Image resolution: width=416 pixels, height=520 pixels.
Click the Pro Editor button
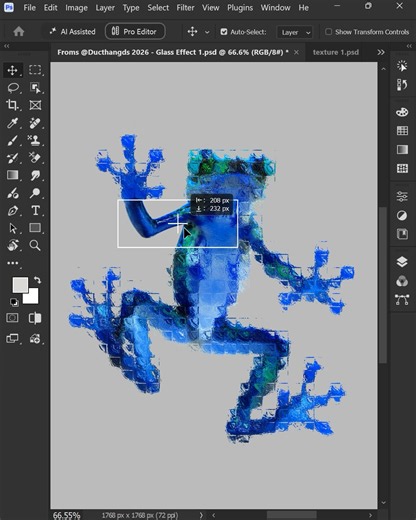point(135,31)
